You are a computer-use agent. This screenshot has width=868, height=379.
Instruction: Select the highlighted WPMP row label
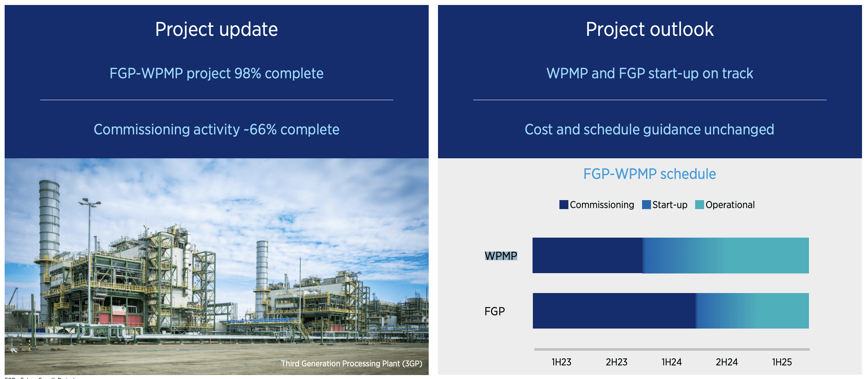coord(500,256)
